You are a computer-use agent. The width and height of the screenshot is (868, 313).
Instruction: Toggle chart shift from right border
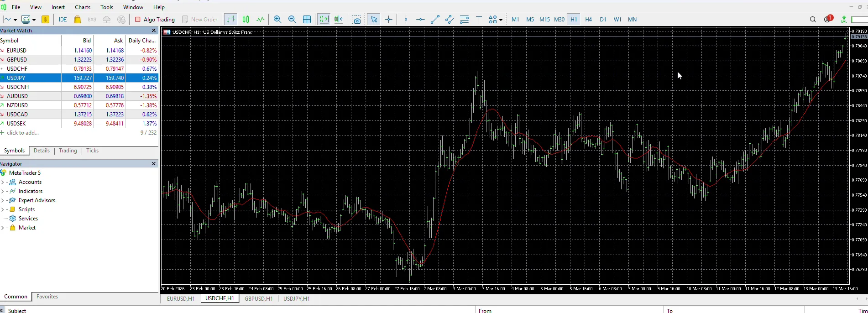click(x=339, y=20)
